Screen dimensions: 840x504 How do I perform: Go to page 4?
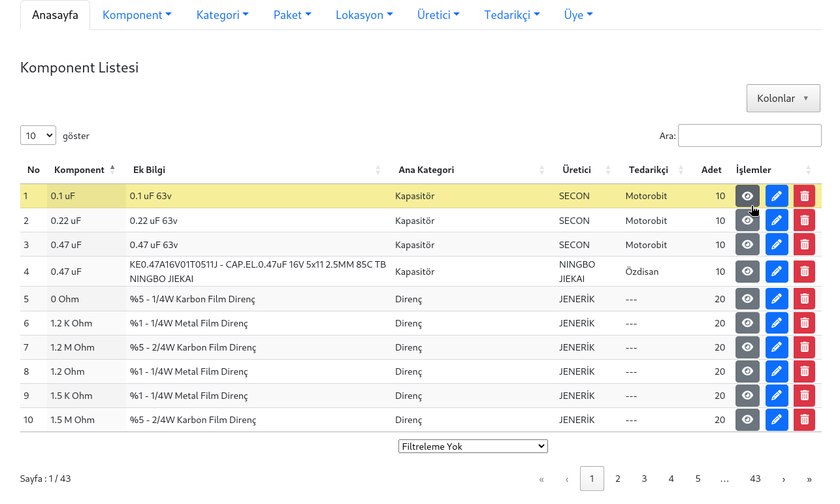(x=671, y=479)
